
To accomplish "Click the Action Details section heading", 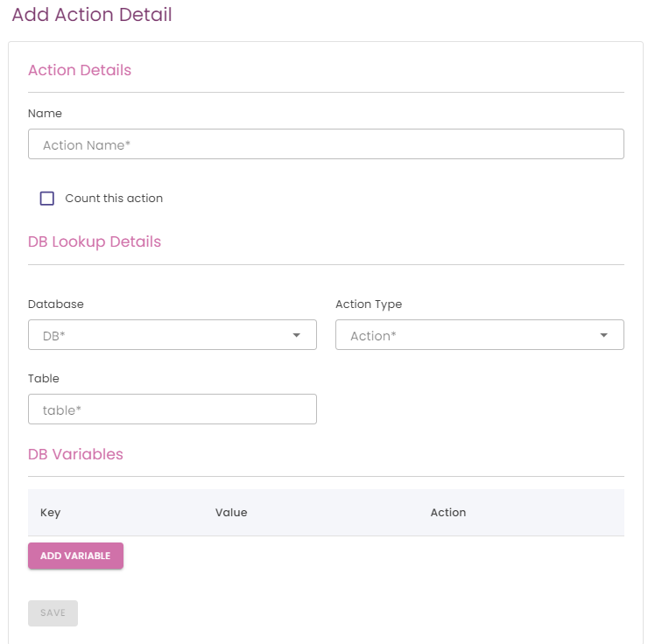I will coord(80,70).
